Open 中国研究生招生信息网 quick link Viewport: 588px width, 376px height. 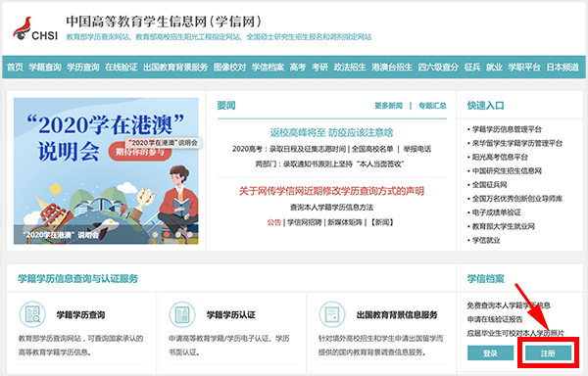[x=507, y=170]
